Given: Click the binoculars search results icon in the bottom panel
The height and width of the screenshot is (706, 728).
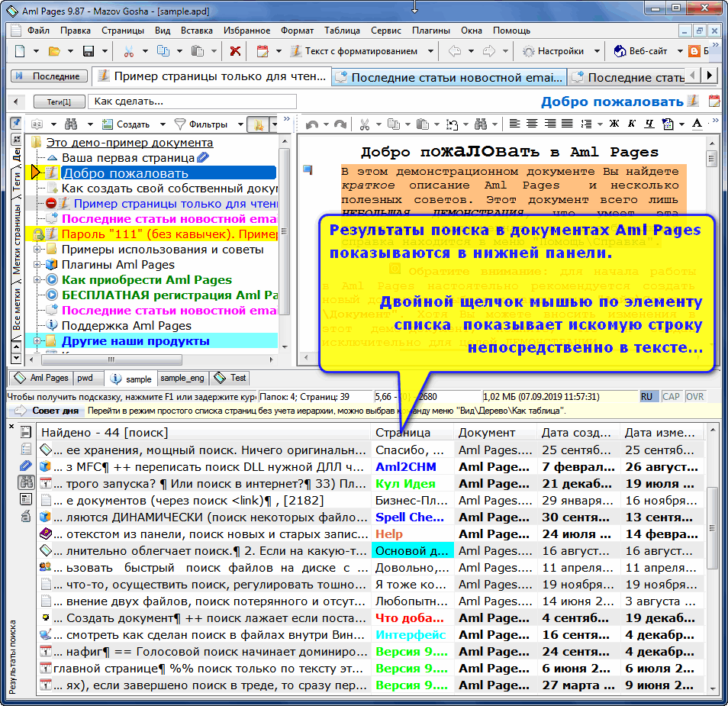Looking at the screenshot, I should pyautogui.click(x=25, y=482).
